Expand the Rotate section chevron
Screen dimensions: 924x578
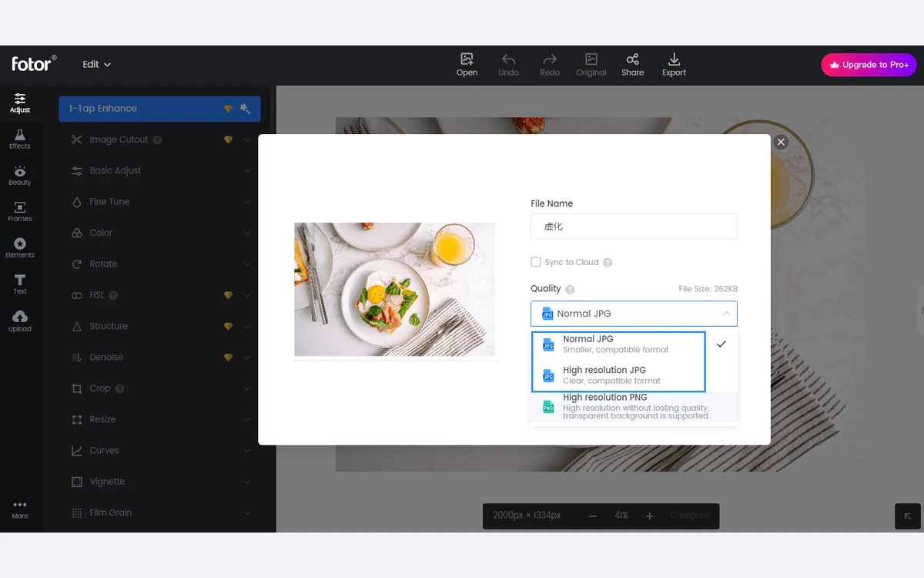coord(247,264)
